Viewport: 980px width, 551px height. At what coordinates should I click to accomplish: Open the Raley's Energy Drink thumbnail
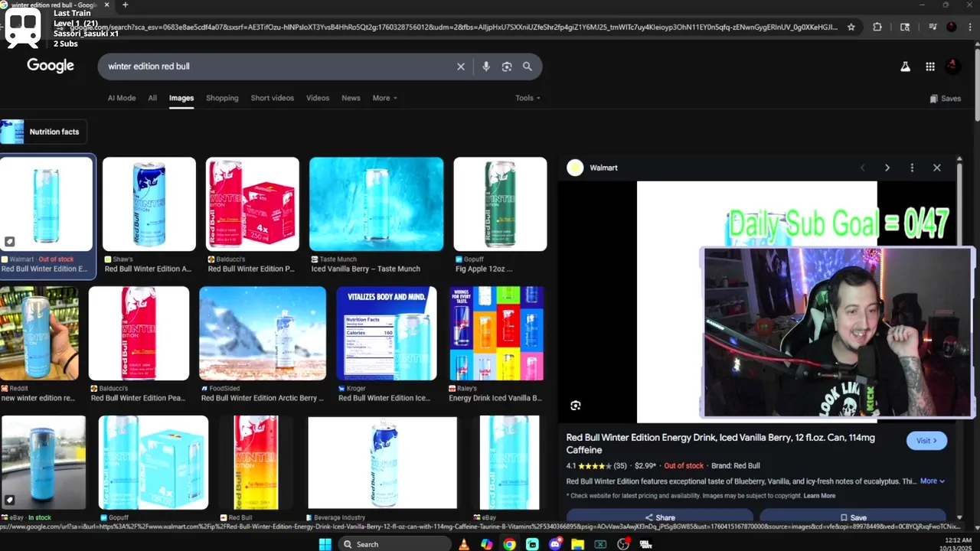click(496, 334)
